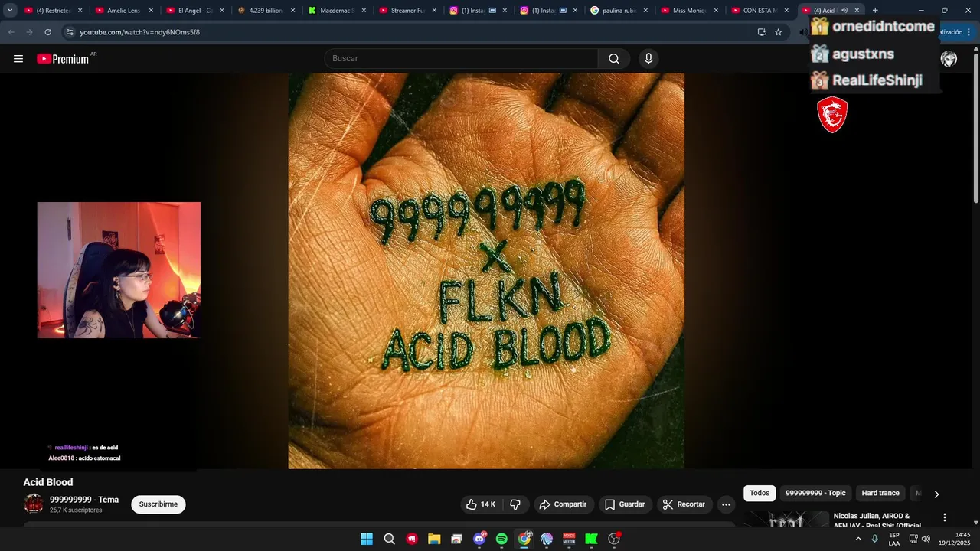
Task: Subscribe with the Suscribirme button
Action: [x=158, y=504]
